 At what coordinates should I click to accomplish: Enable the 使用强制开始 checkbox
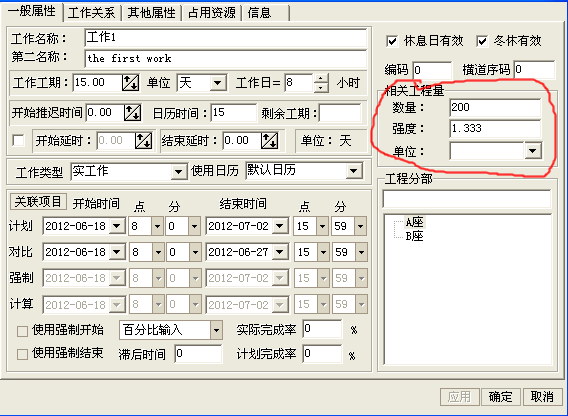22,331
